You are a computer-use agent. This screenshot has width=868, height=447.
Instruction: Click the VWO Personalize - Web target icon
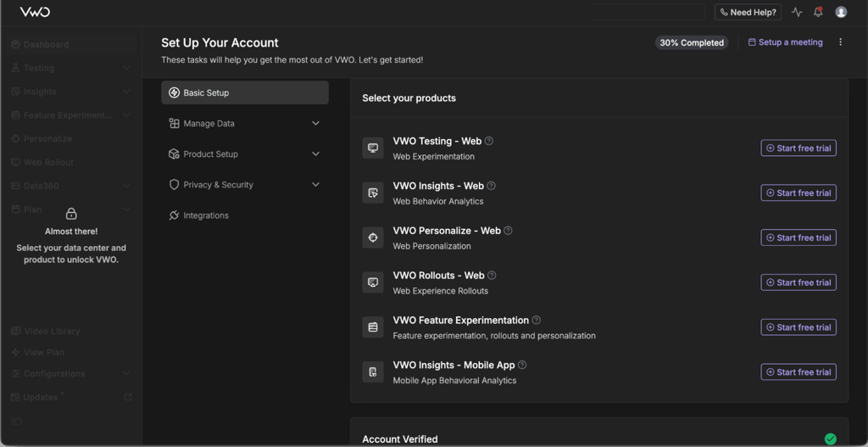pos(373,237)
